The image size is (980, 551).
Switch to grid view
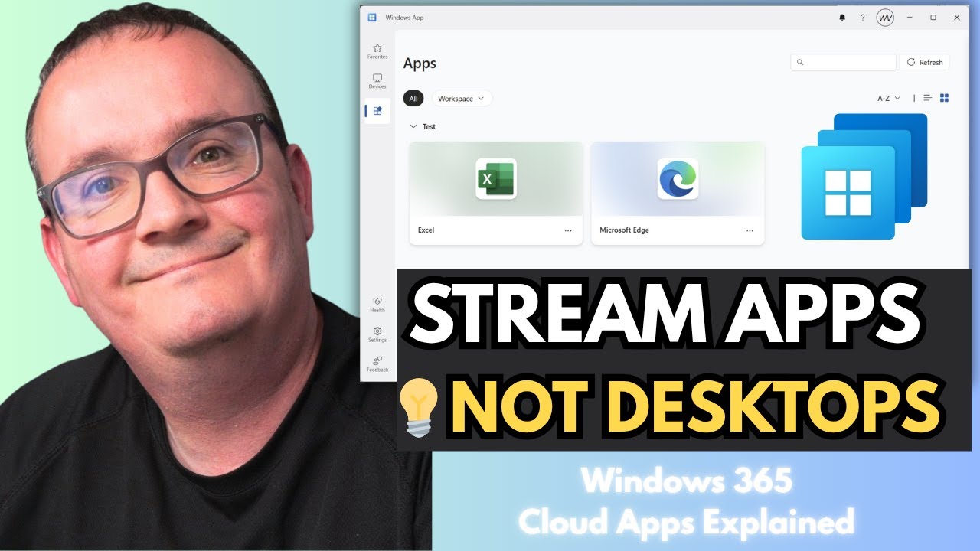click(945, 98)
